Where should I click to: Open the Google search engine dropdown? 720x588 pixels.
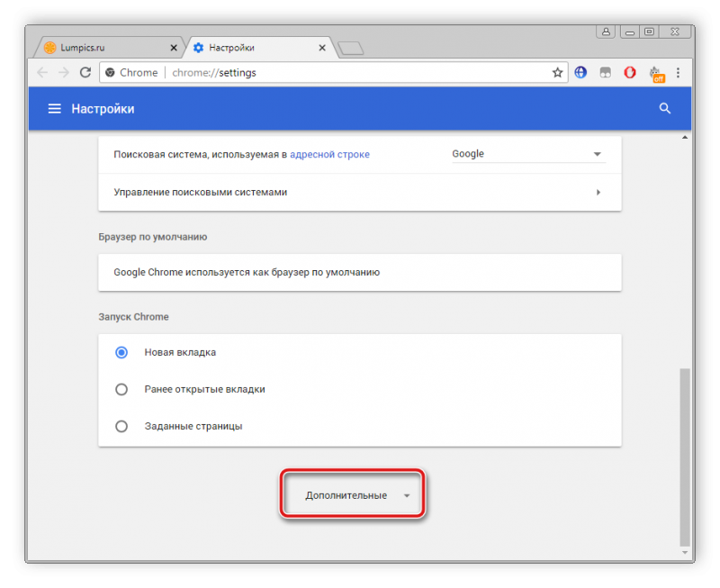click(x=528, y=154)
